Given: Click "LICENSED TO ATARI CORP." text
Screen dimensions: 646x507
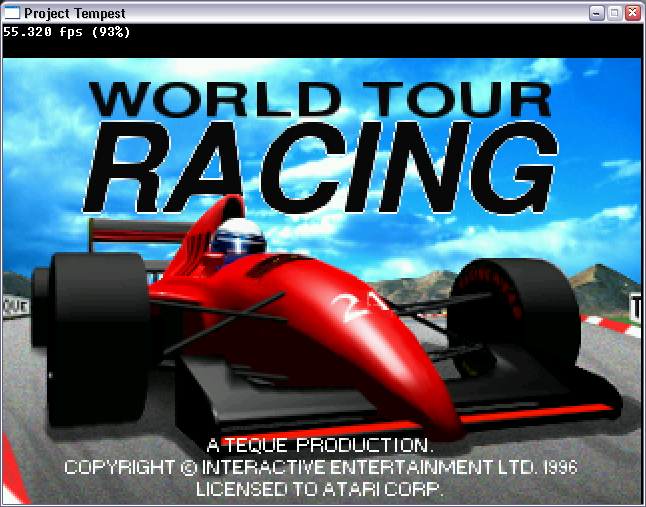Looking at the screenshot, I should [x=319, y=489].
